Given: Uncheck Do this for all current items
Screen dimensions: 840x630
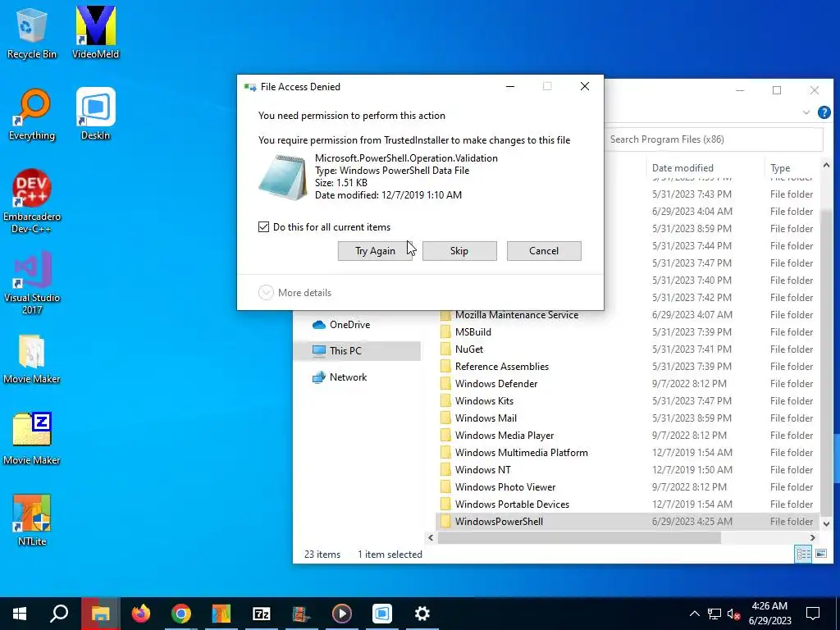Looking at the screenshot, I should click(x=263, y=227).
